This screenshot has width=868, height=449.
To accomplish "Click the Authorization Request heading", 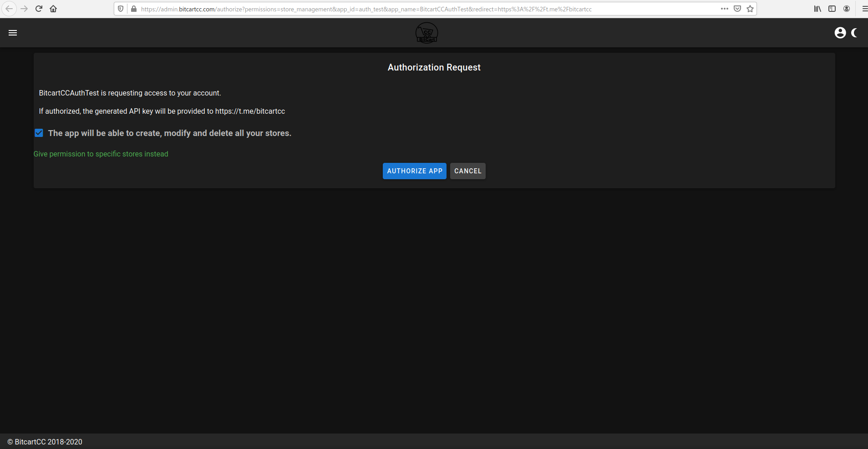I will click(434, 67).
